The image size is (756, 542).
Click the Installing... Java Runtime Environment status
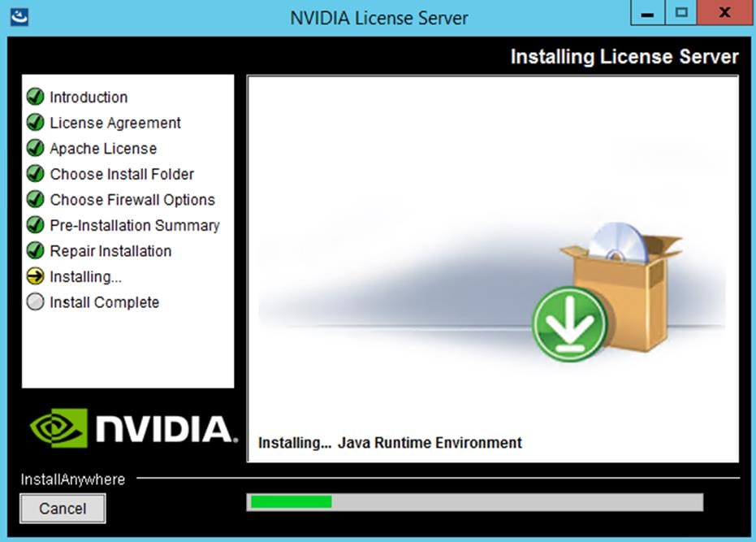(x=390, y=443)
